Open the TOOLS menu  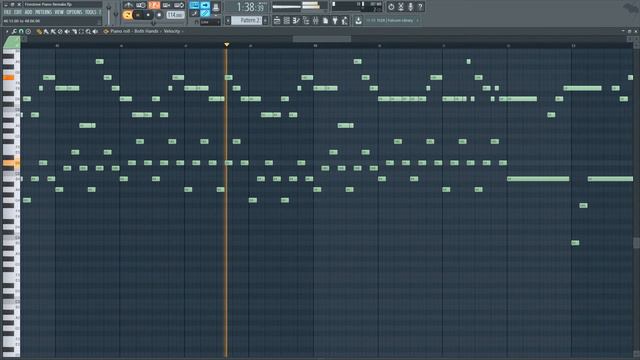pyautogui.click(x=90, y=12)
